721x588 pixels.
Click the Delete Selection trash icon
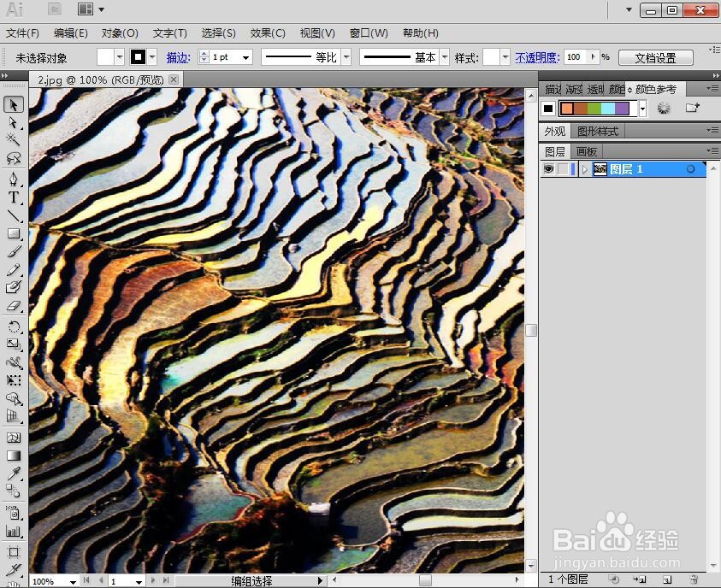[x=694, y=579]
